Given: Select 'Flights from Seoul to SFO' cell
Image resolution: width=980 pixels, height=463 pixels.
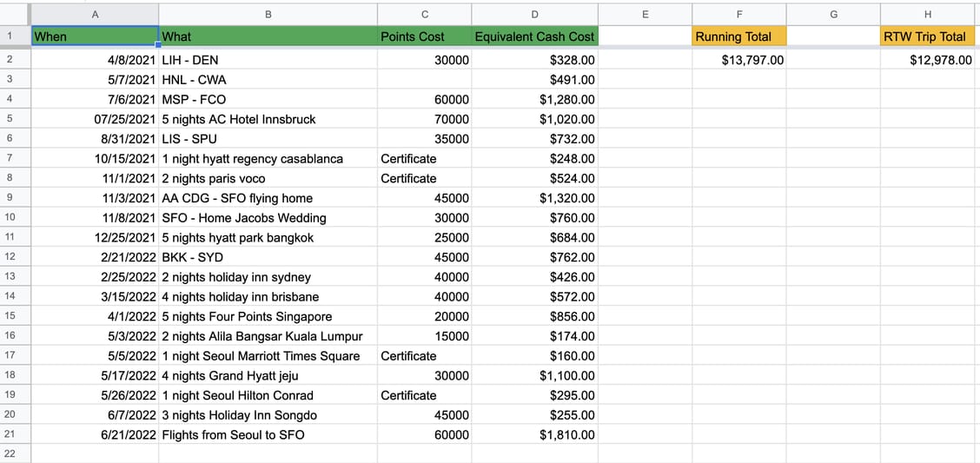Looking at the screenshot, I should click(x=268, y=434).
